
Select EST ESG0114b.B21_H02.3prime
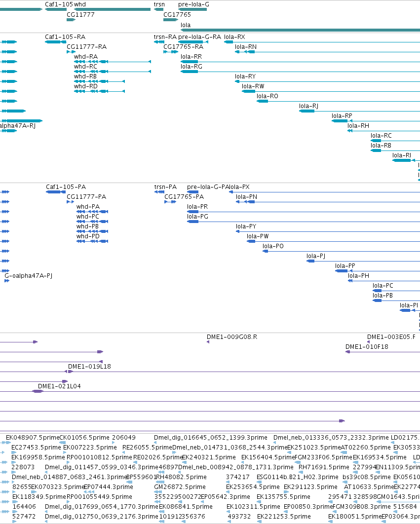point(298,477)
